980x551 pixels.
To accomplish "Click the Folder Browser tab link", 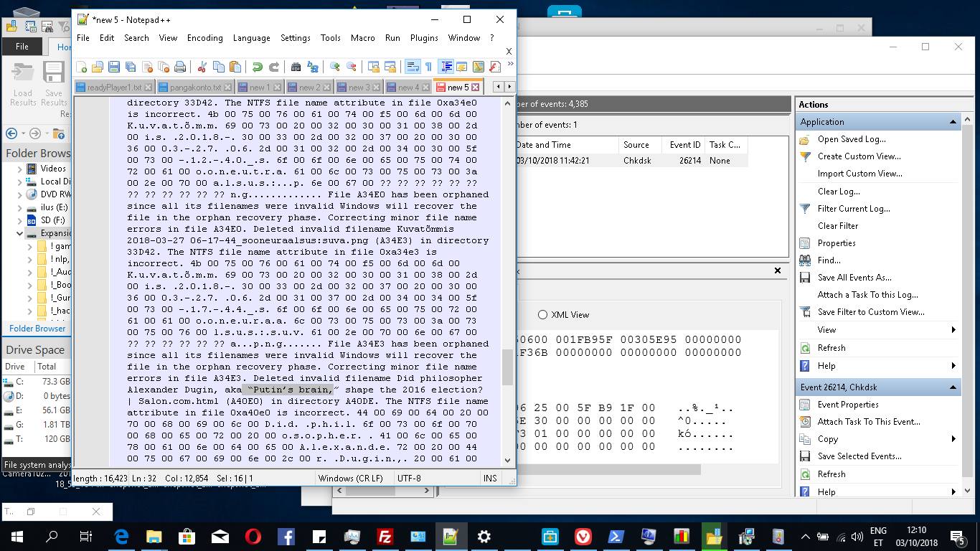I will [37, 329].
